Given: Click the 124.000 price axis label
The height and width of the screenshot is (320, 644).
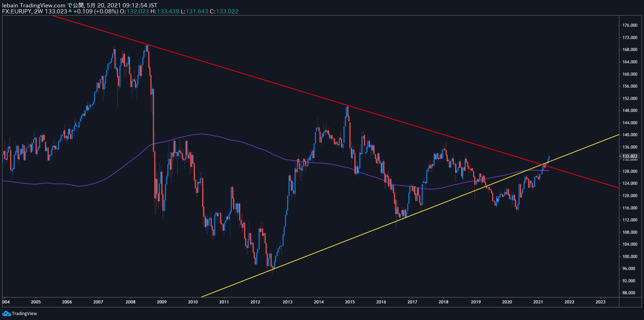Looking at the screenshot, I should (630, 183).
